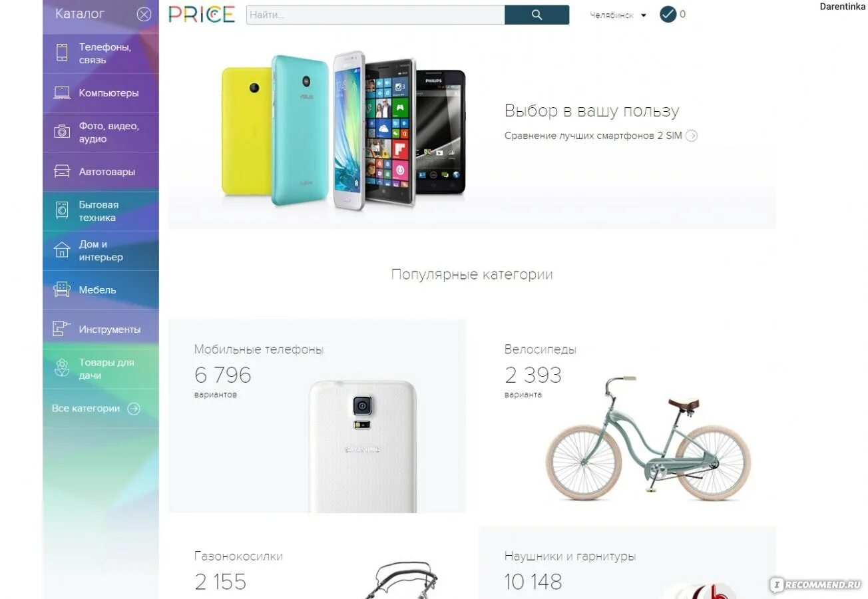Select the house icon for Дом и интерьер
The height and width of the screenshot is (599, 868).
coord(62,250)
